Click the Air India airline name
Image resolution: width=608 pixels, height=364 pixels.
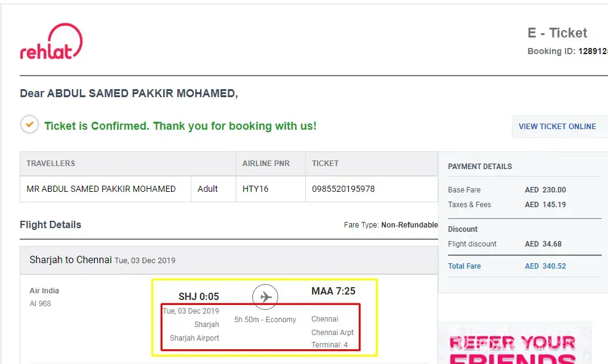(x=44, y=291)
